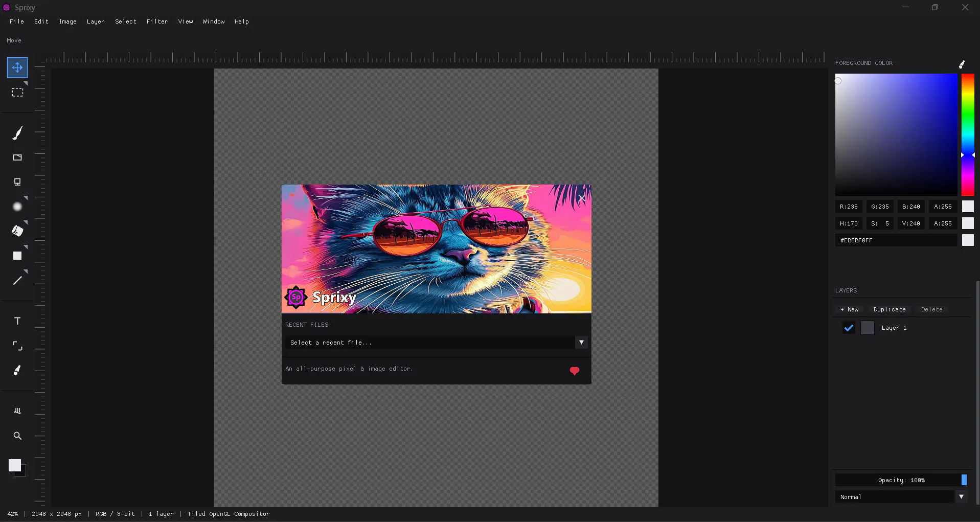Select the filled rectangle shape tool
The width and height of the screenshot is (980, 522).
(x=17, y=256)
